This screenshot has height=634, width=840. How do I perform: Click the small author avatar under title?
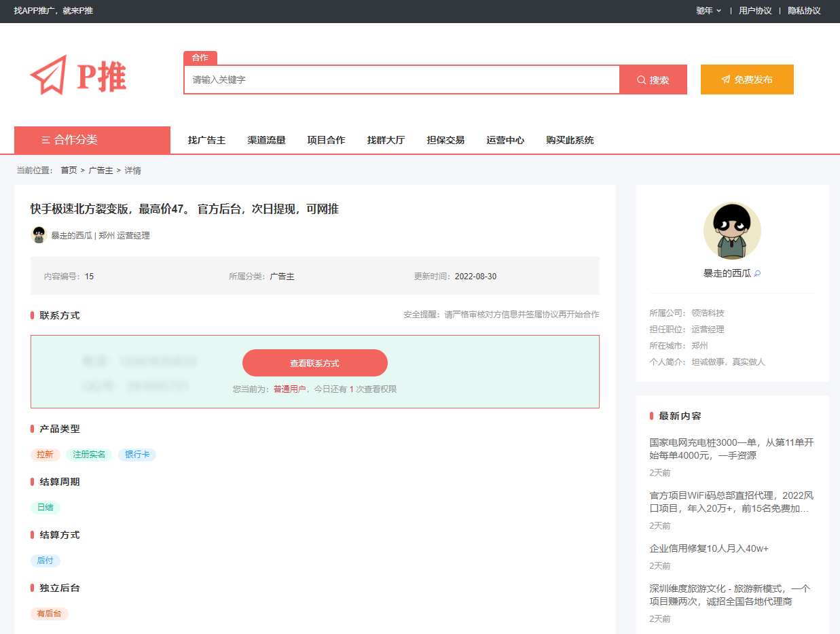click(x=39, y=235)
